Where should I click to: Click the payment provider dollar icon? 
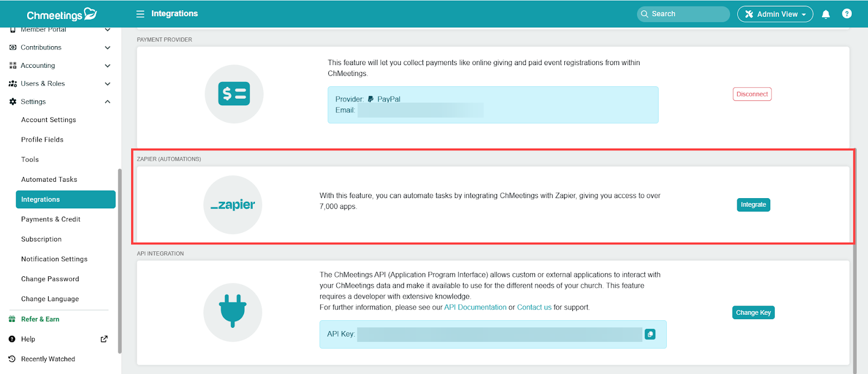[x=234, y=94]
